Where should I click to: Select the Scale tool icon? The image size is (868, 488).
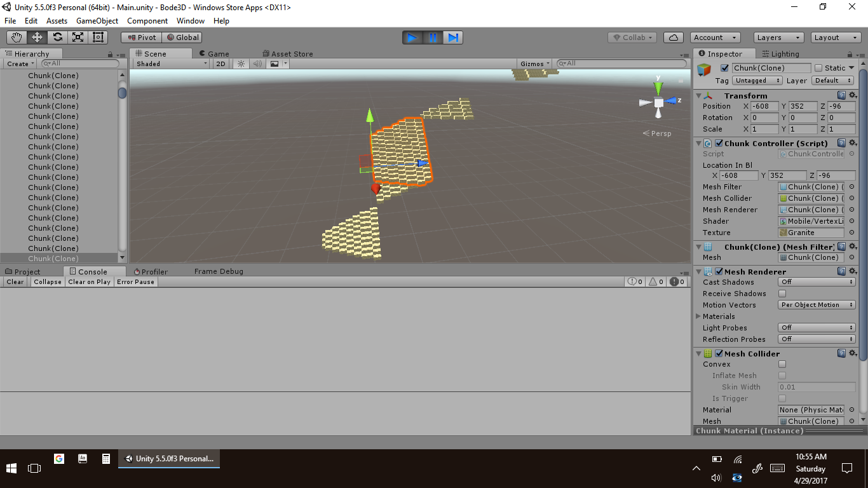pos(78,37)
